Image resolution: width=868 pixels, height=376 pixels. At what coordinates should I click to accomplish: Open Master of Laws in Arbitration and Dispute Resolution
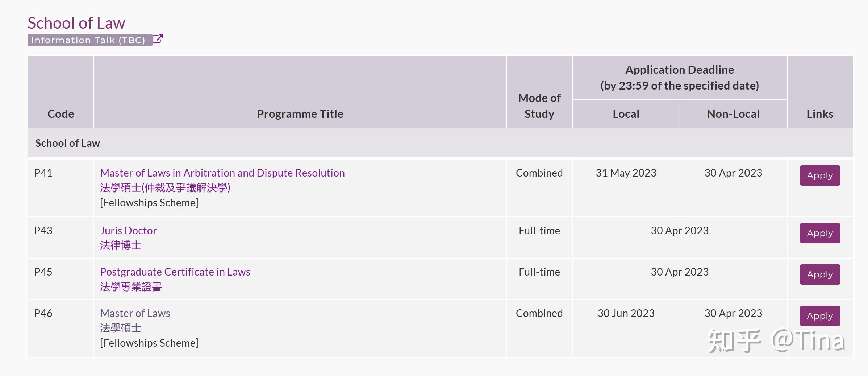pyautogui.click(x=222, y=173)
